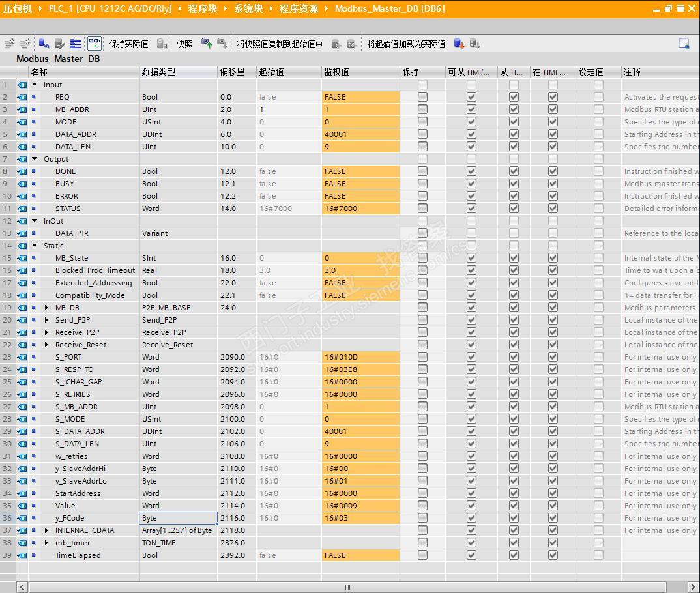Select monitor value 40001 of DATA_ADDR
This screenshot has width=700, height=593.
coord(360,134)
